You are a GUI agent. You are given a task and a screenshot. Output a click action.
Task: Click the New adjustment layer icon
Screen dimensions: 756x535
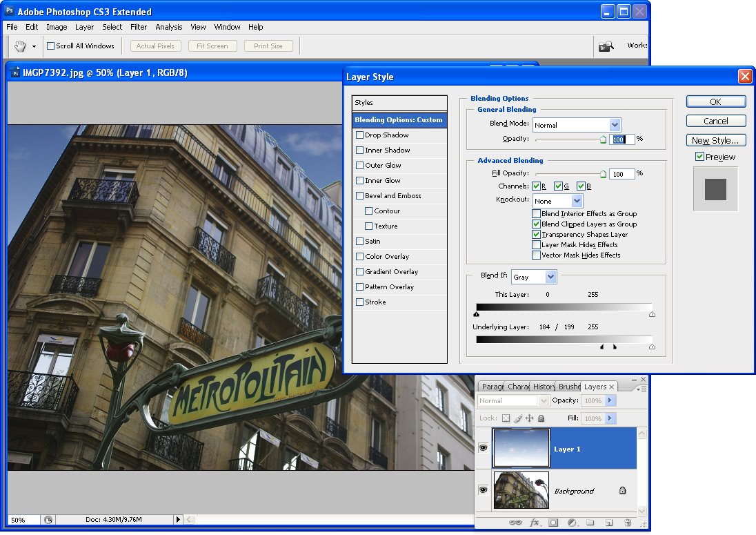point(572,523)
